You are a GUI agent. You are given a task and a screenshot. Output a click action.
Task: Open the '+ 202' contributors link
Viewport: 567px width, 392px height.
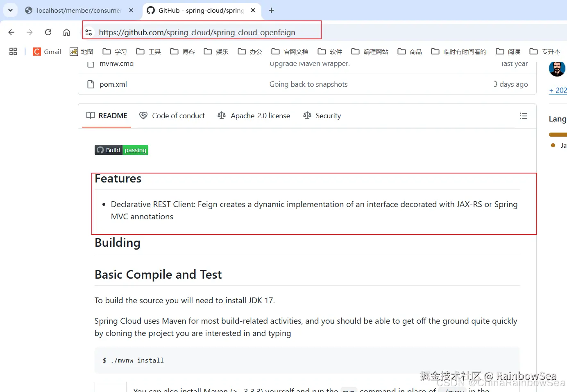click(558, 90)
